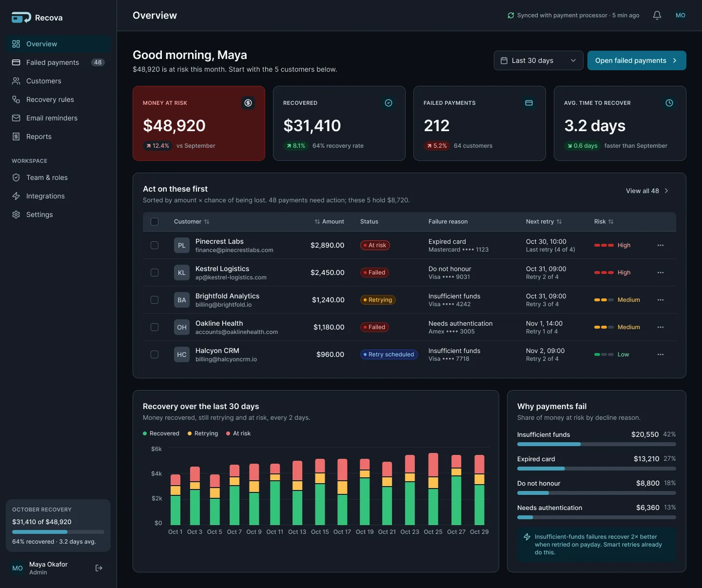702x588 pixels.
Task: Open row actions for Brightfold Analytics
Action: coord(661,300)
